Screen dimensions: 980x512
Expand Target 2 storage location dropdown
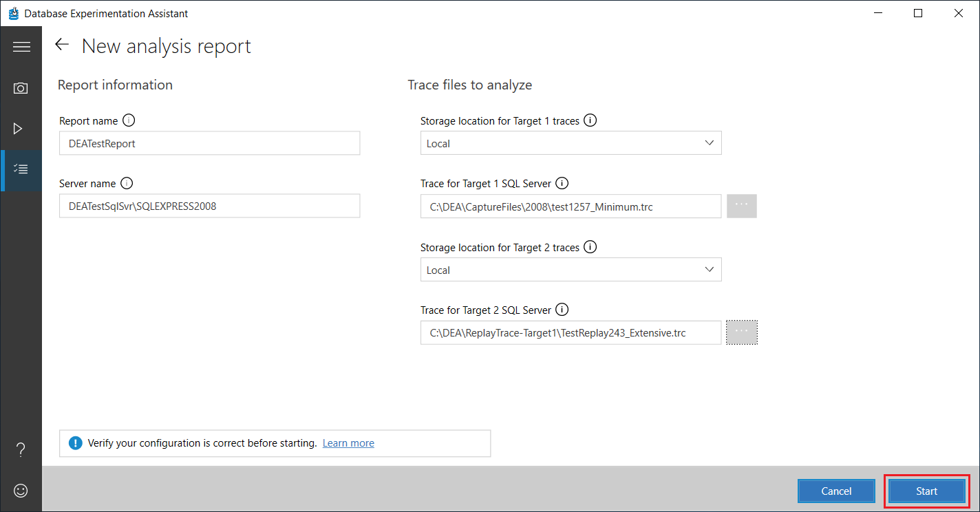(x=710, y=270)
